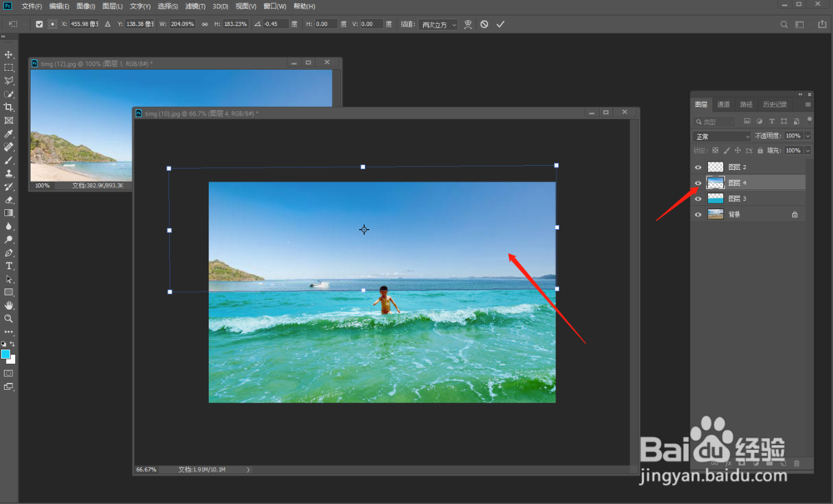Toggle relative positioning triangle icon
Screen dimensions: 833x504
107,24
